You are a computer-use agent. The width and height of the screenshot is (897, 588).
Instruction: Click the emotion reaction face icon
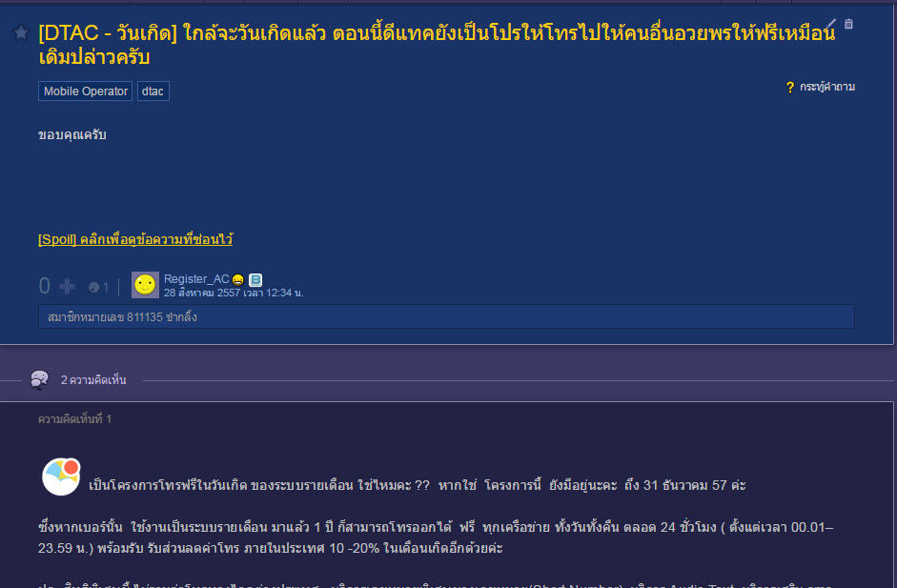pos(93,287)
